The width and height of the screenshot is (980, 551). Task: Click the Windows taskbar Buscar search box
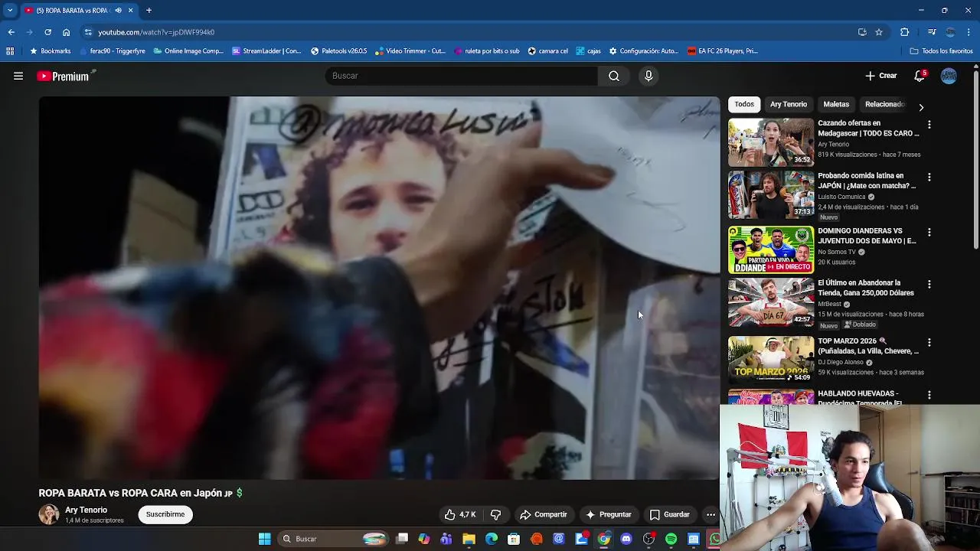[333, 539]
